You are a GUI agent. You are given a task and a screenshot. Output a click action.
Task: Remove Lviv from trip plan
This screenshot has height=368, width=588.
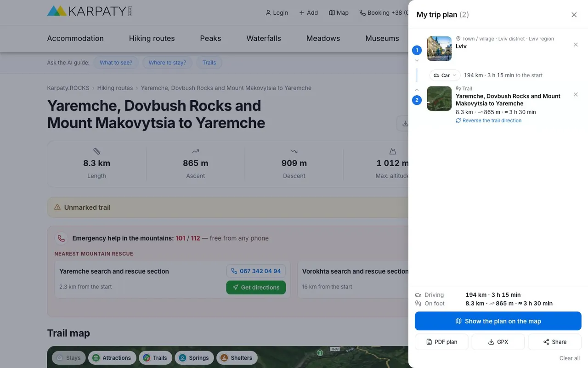point(576,45)
